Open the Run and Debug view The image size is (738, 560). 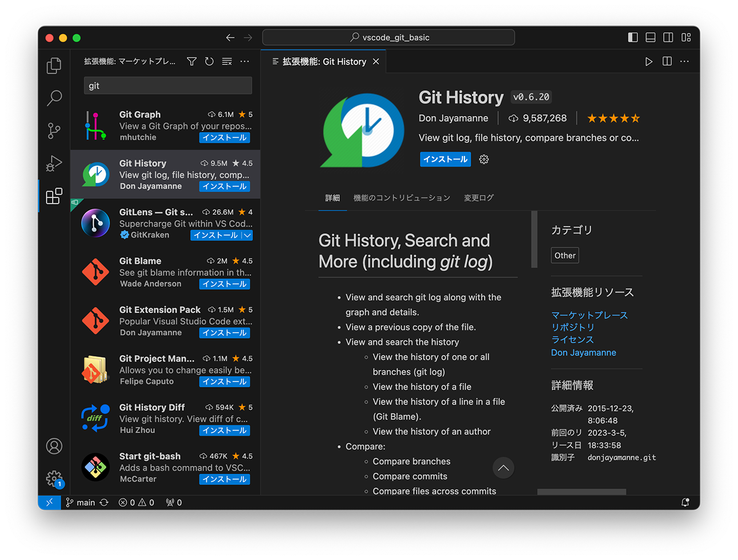pyautogui.click(x=54, y=163)
